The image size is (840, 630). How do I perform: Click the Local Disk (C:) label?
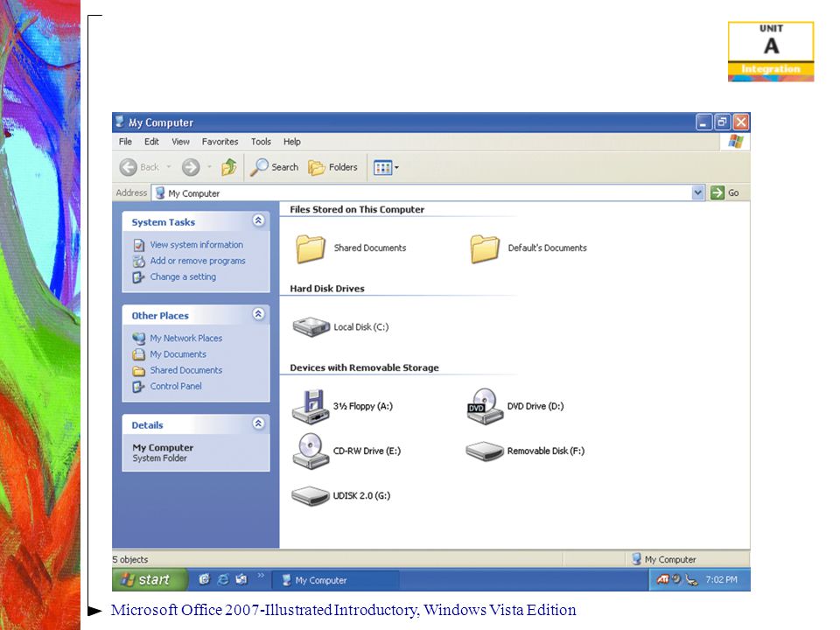(x=361, y=327)
